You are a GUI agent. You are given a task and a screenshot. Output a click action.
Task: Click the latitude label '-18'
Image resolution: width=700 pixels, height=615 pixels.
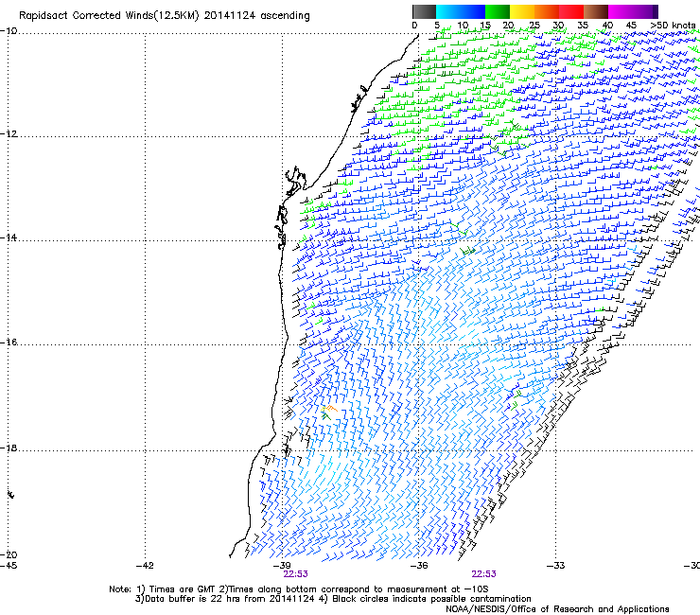coord(9,448)
